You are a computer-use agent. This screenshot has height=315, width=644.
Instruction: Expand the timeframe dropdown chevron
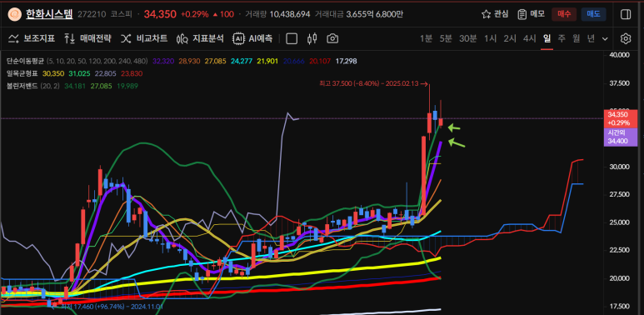coord(605,38)
